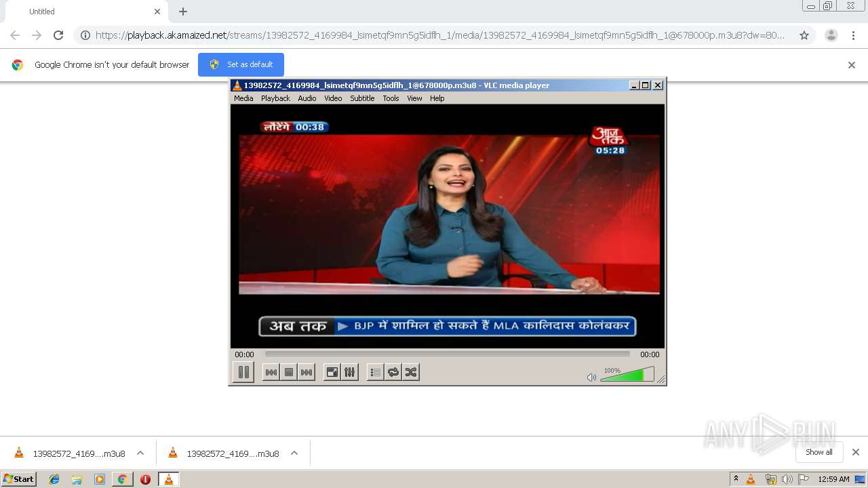The width and height of the screenshot is (868, 488).
Task: Open the Windows Start menu
Action: click(x=19, y=479)
